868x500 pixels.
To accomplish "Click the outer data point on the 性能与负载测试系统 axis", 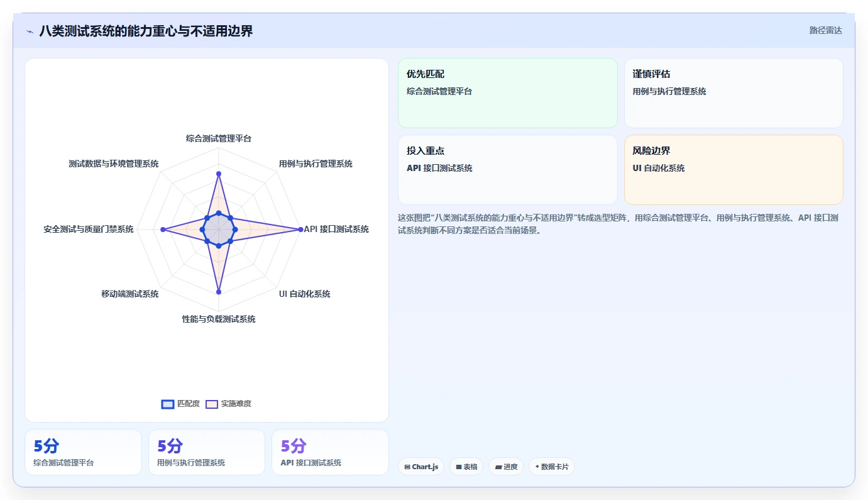I will point(219,291).
